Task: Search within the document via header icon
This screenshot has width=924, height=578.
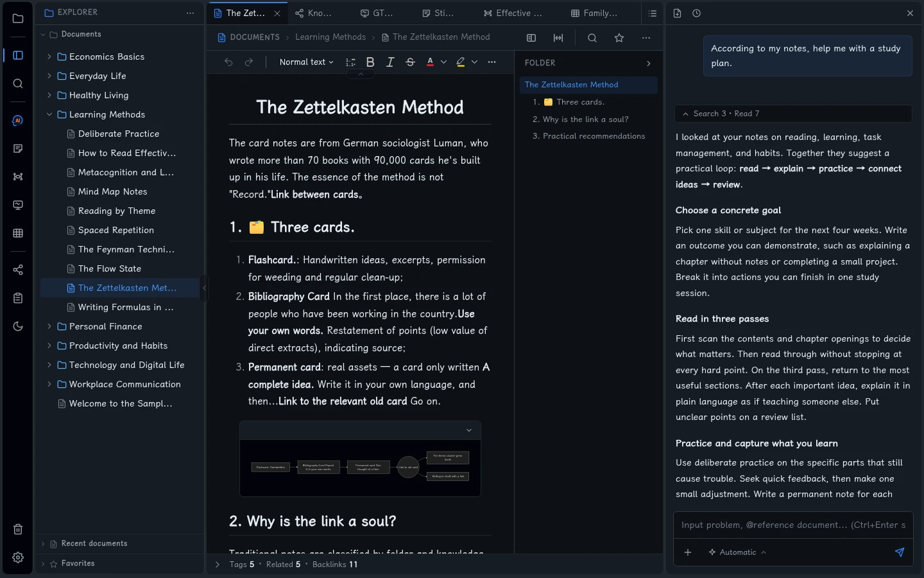Action: (x=592, y=38)
